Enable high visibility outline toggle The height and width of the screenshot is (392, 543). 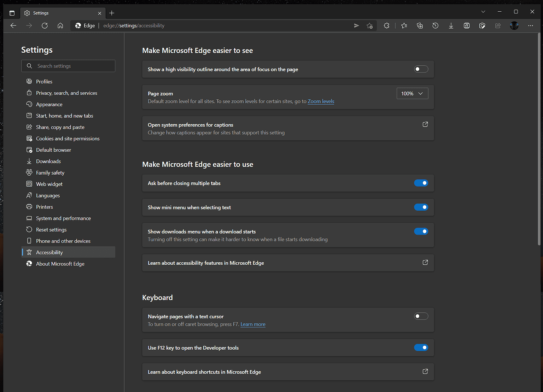[x=421, y=69]
